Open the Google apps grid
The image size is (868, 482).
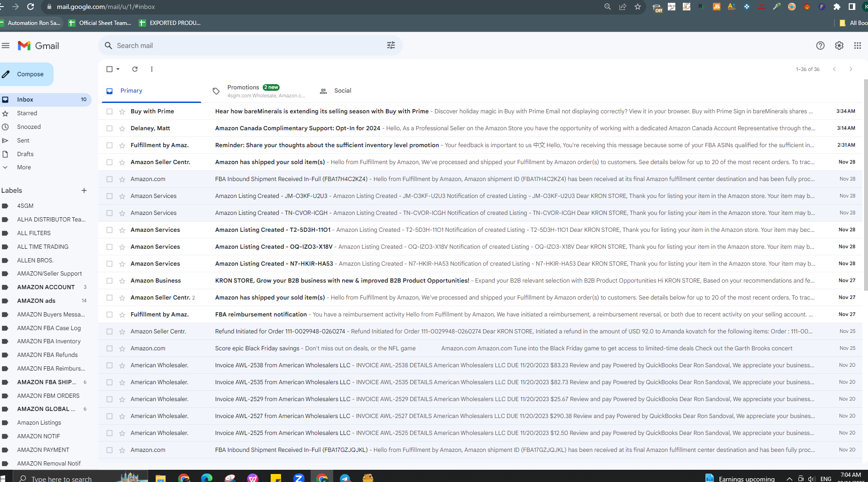[857, 46]
